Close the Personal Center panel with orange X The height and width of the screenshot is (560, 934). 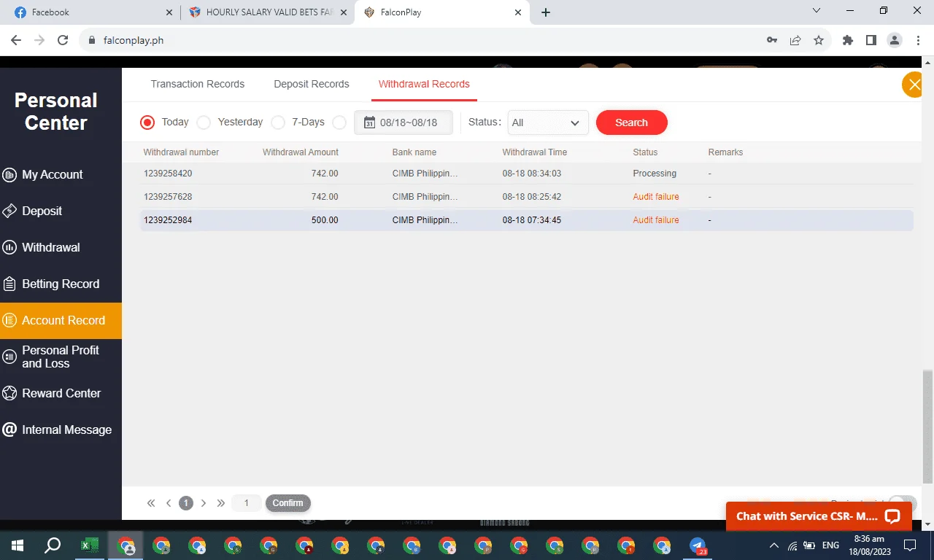[x=914, y=85]
